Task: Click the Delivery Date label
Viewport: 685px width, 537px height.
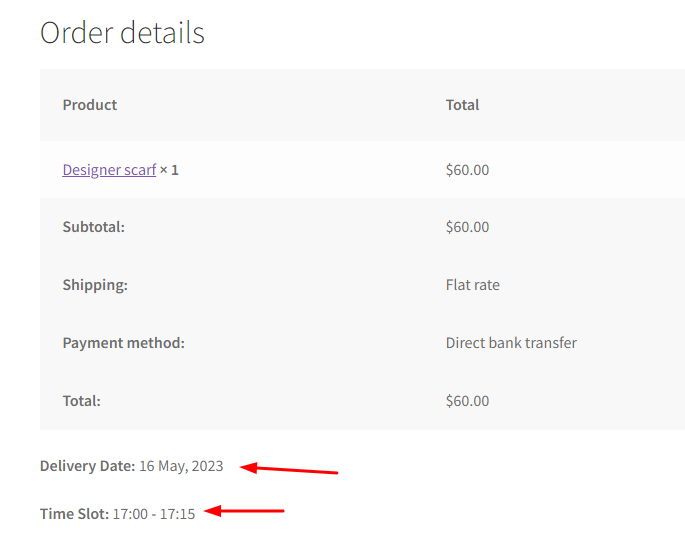Action: [87, 466]
